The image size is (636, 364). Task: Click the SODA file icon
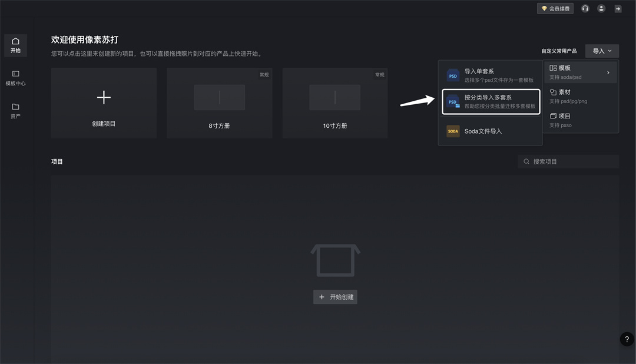point(453,131)
